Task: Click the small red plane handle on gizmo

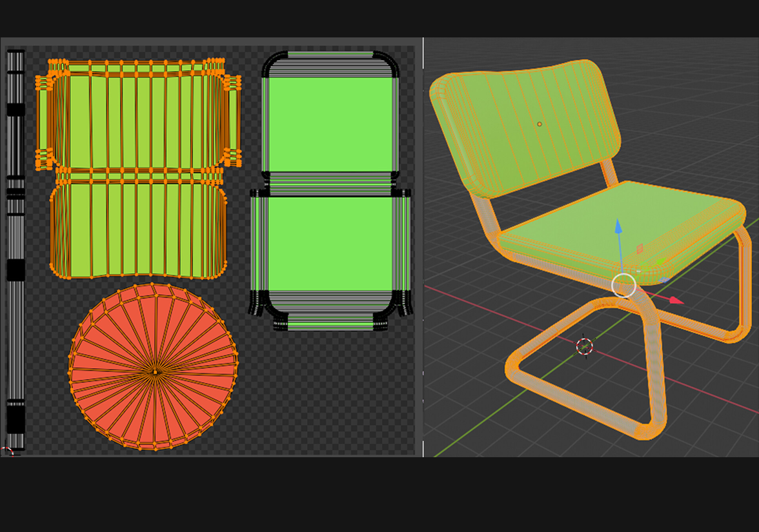Action: click(x=640, y=249)
